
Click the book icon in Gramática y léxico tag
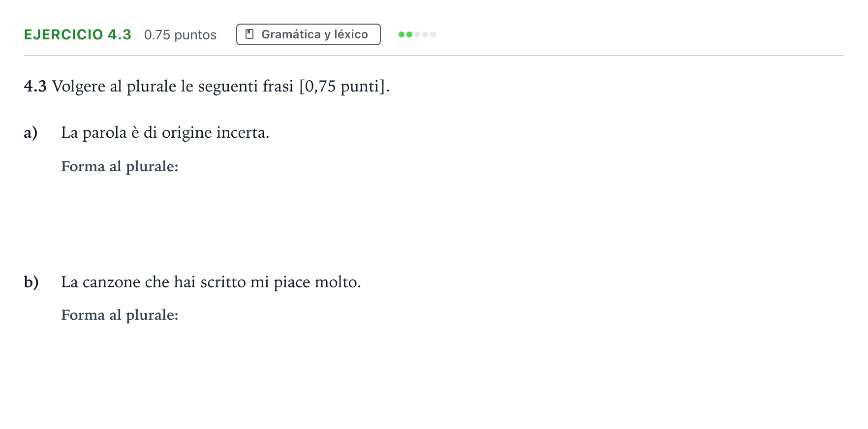[x=249, y=34]
